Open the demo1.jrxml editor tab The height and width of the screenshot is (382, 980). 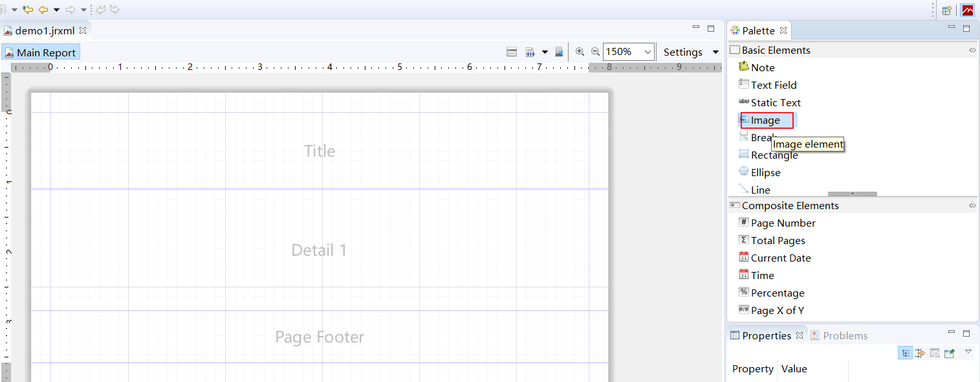pyautogui.click(x=45, y=30)
